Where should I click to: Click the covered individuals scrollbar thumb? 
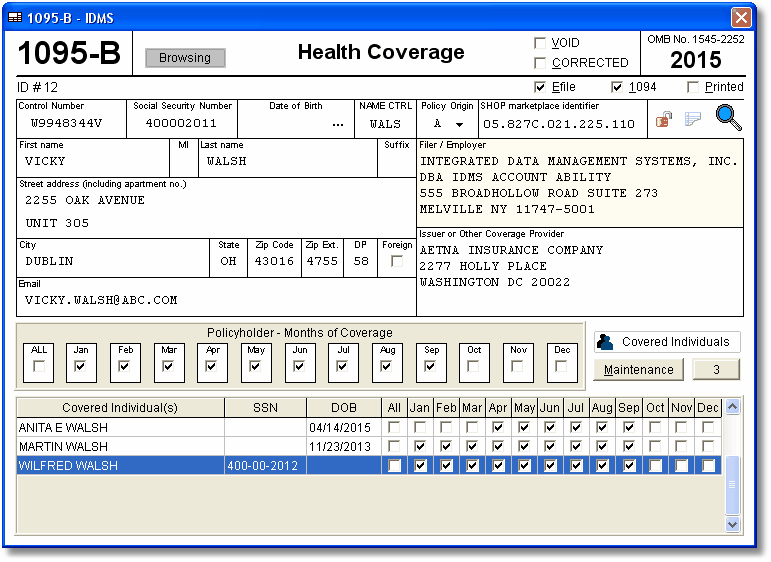point(732,485)
